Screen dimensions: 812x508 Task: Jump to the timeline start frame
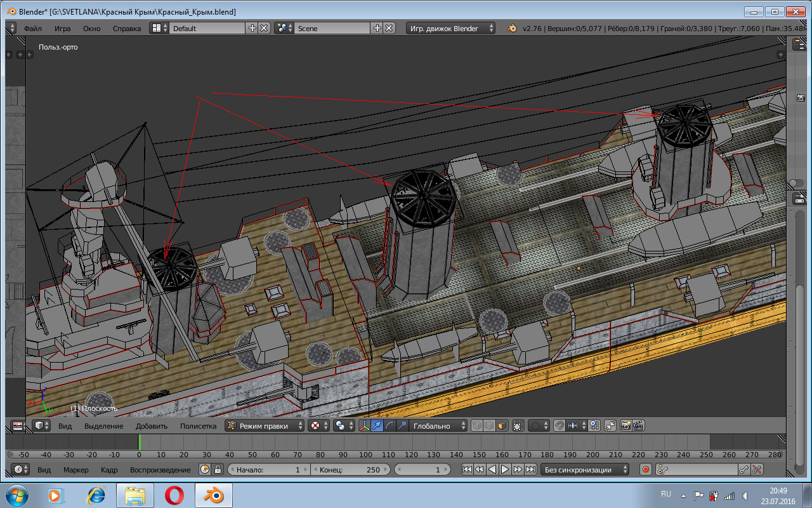tap(467, 470)
